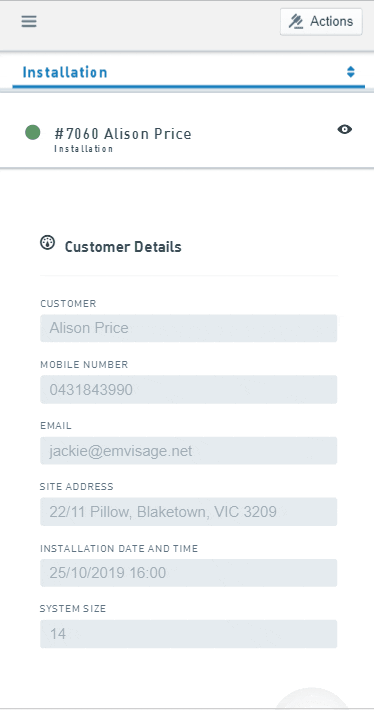Viewport: 374px width, 710px height.
Task: Click the System Size field
Action: pyautogui.click(x=188, y=634)
